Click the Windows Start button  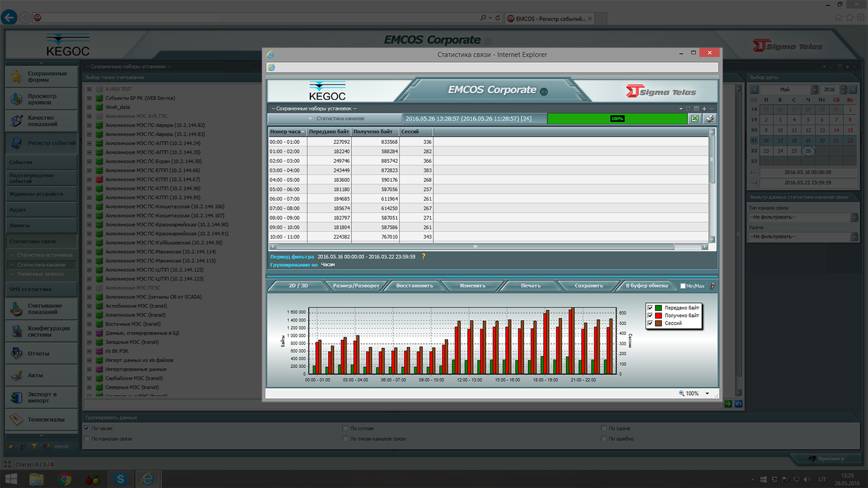click(11, 480)
